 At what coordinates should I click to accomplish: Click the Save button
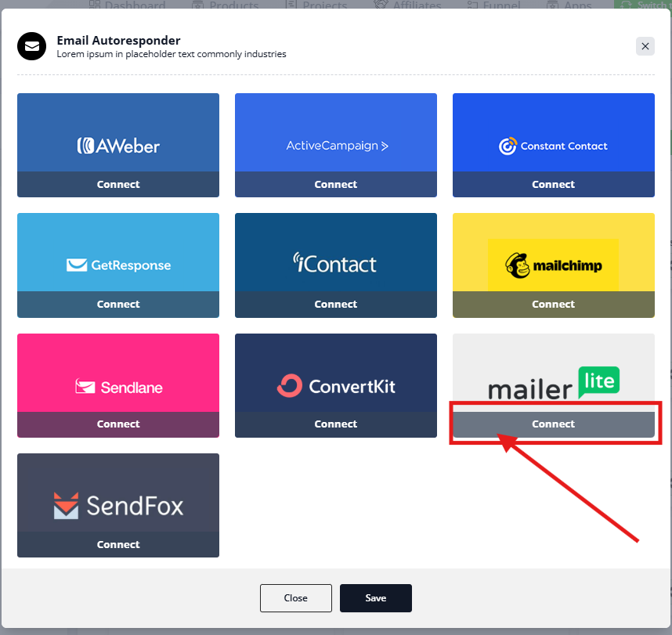tap(375, 598)
